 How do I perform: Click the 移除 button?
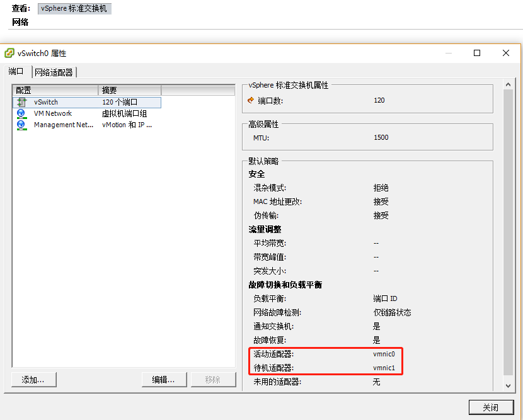pyautogui.click(x=213, y=379)
